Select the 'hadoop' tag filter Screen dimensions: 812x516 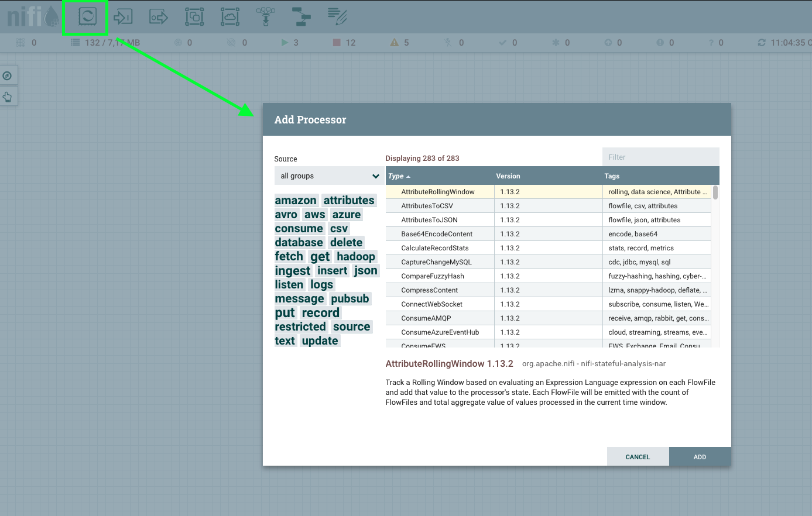click(x=356, y=257)
